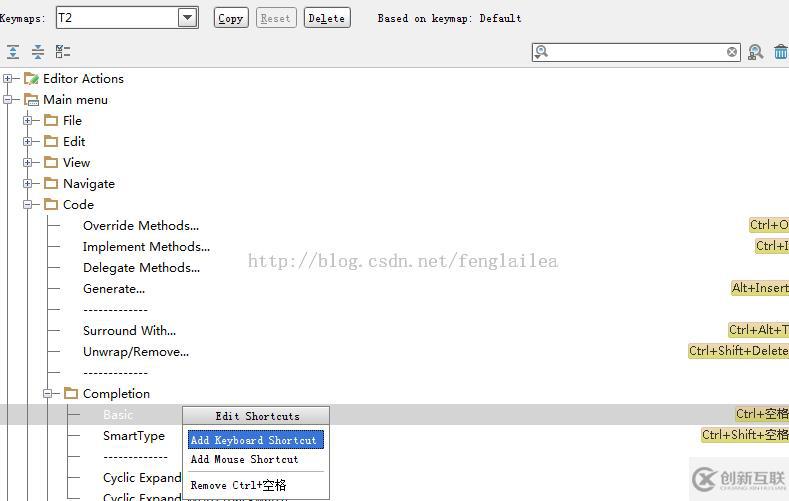Image resolution: width=789 pixels, height=501 pixels.
Task: Click the Navigate folder label
Action: pos(89,184)
